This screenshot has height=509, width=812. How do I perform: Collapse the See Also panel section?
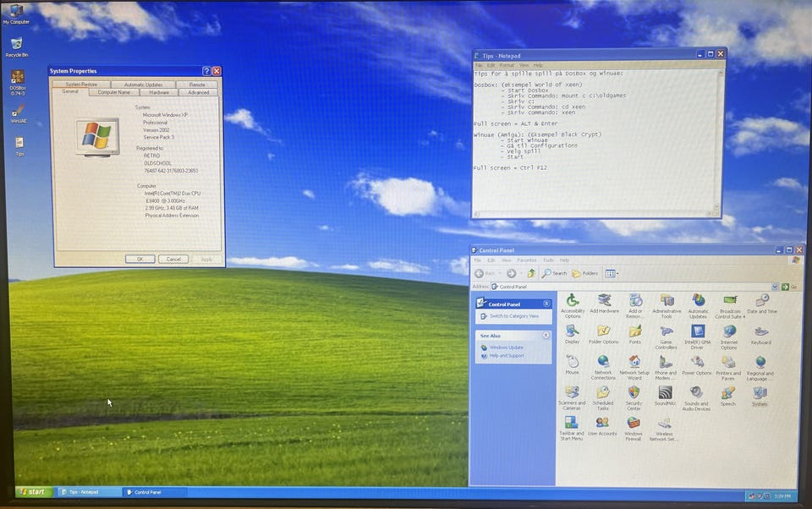pyautogui.click(x=546, y=336)
